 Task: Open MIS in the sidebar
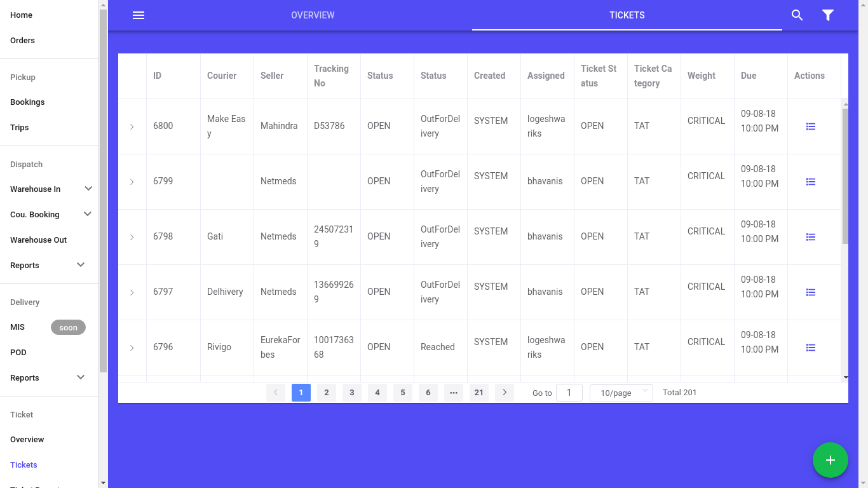tap(17, 327)
